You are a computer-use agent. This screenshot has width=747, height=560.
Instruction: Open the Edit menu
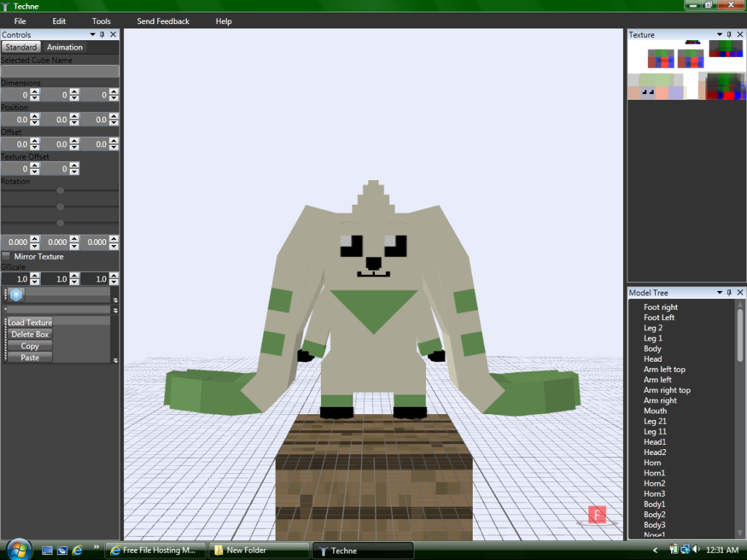tap(59, 21)
